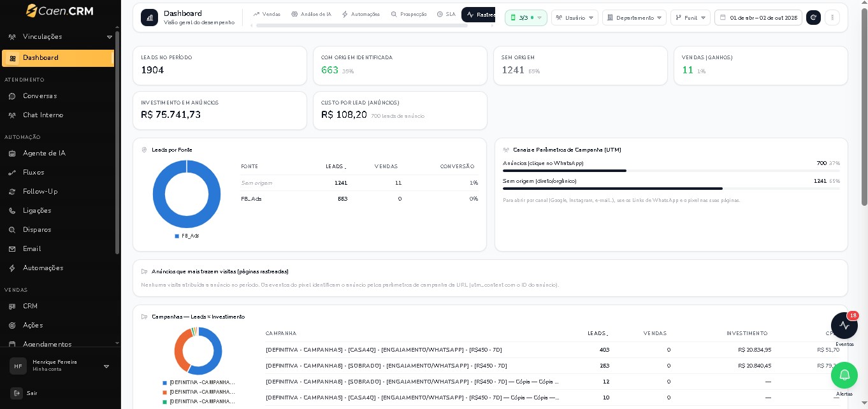Sort Leads por Fonte by LEADS column
The image size is (868, 409).
[336, 166]
